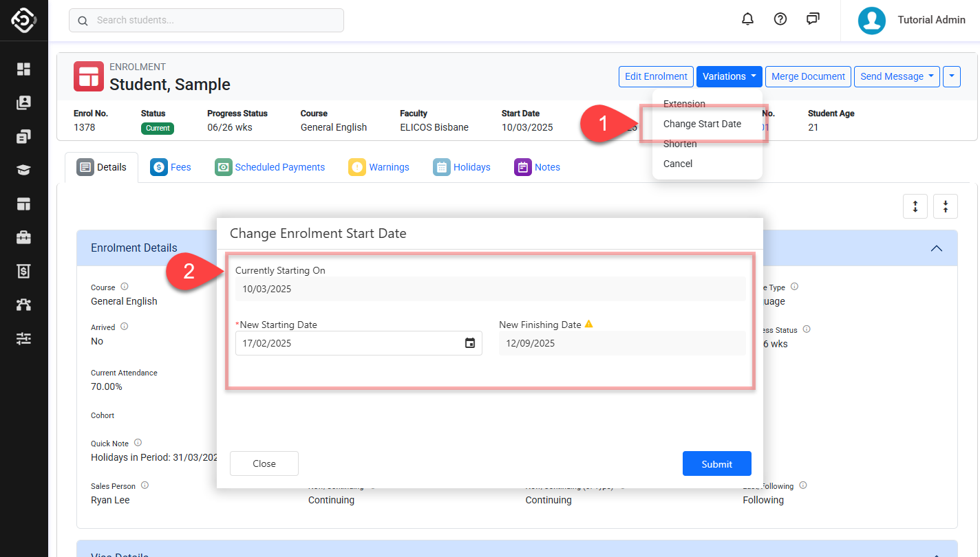Collapse the Enrolment Details section chevron
The height and width of the screenshot is (557, 980).
pyautogui.click(x=936, y=248)
